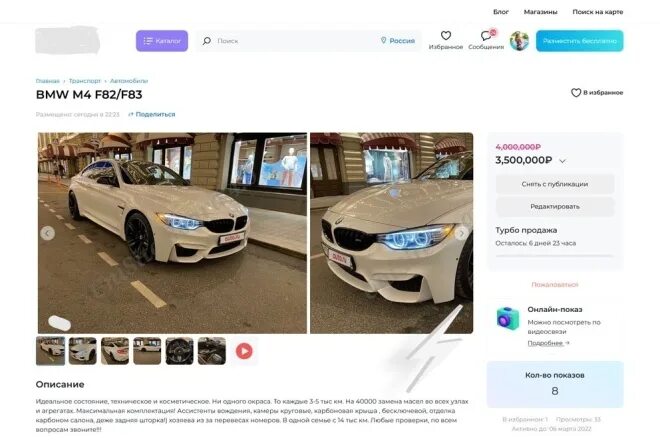This screenshot has height=440, width=660.
Task: Click the user profile avatar
Action: 519,41
